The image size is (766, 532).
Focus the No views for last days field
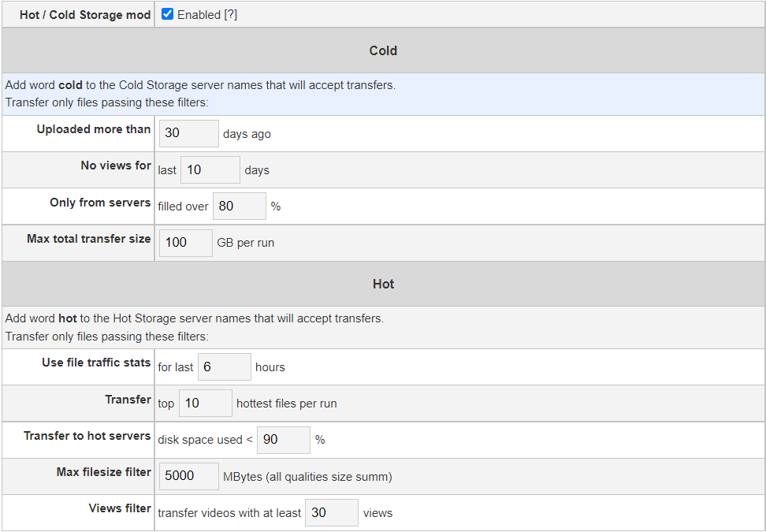(x=210, y=170)
